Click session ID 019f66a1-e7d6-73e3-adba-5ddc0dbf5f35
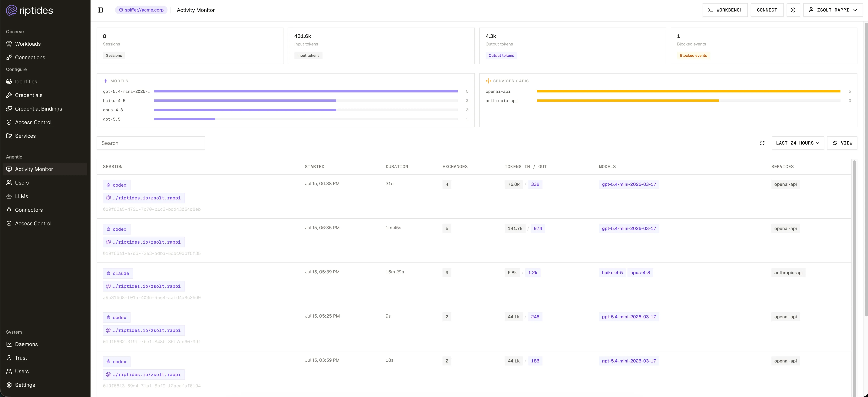Screen dimensions: 868x397 (x=152, y=253)
